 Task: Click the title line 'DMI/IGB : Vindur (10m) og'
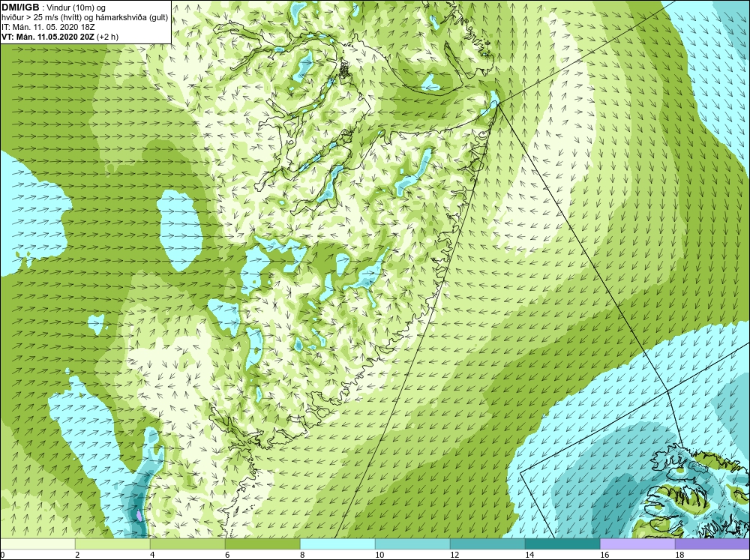click(x=54, y=7)
